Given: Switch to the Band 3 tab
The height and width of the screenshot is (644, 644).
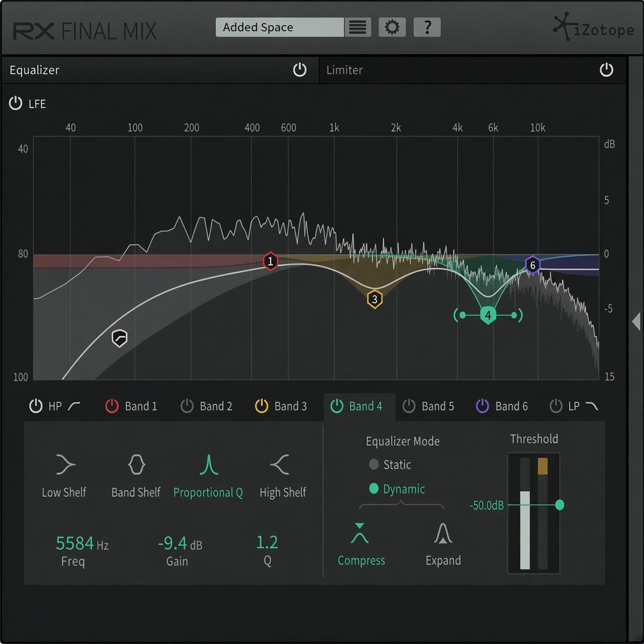Looking at the screenshot, I should pos(291,406).
